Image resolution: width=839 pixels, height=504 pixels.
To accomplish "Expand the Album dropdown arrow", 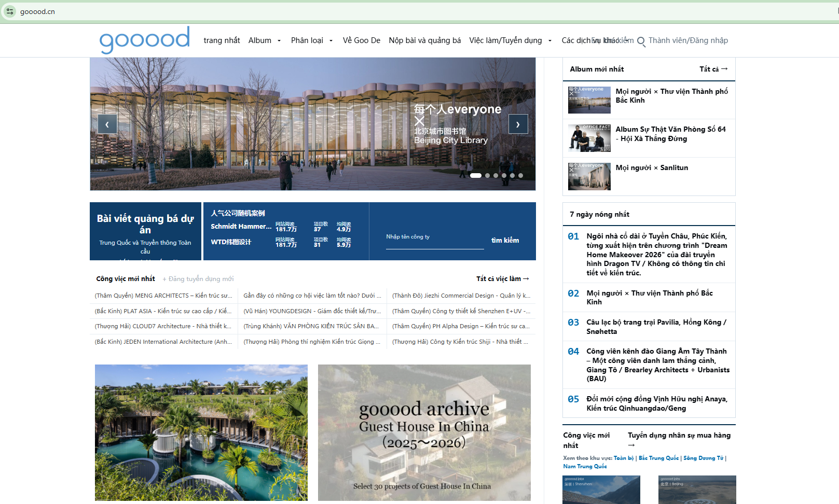I will (279, 40).
